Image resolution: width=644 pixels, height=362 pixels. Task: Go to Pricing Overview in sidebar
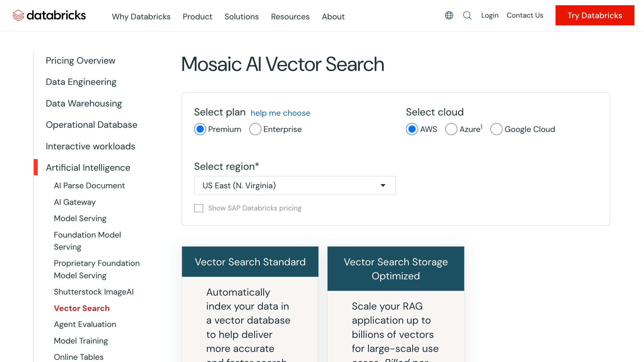(x=80, y=61)
